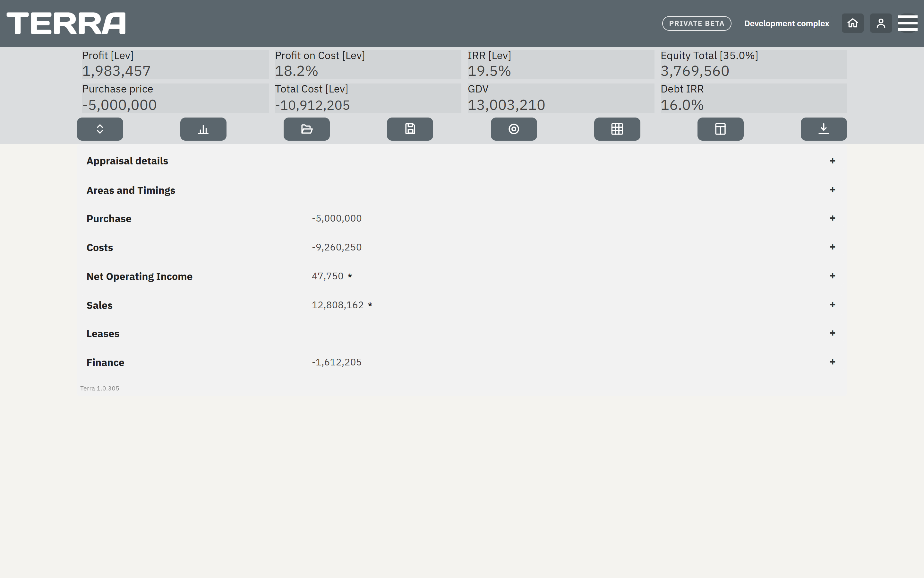Open the user profile icon
Viewport: 924px width, 578px height.
[x=881, y=23]
